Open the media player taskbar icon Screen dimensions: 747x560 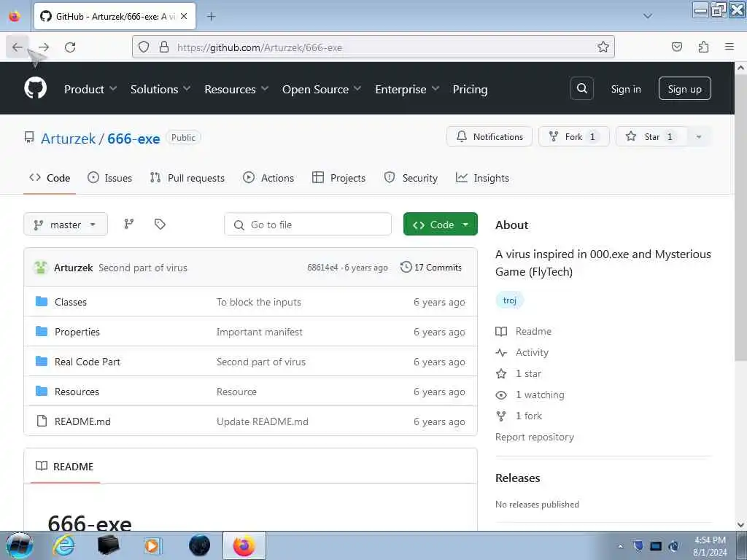pos(153,545)
